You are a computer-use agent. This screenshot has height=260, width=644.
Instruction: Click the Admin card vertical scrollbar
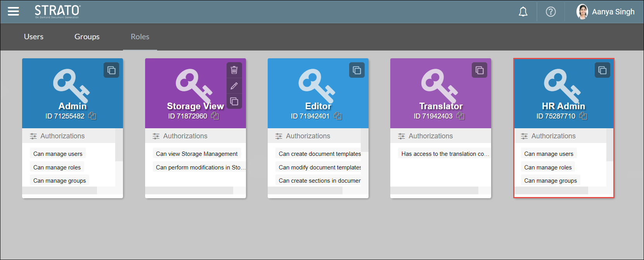pos(119,145)
